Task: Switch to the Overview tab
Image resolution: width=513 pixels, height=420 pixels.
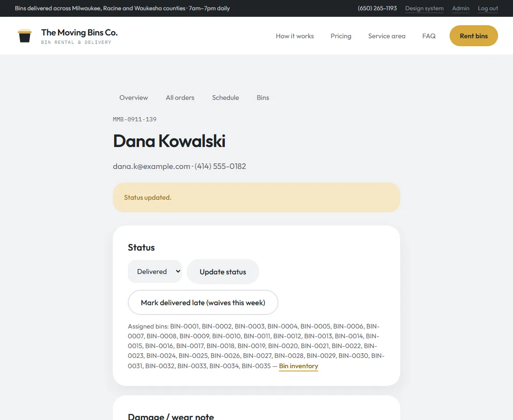Action: click(x=133, y=98)
